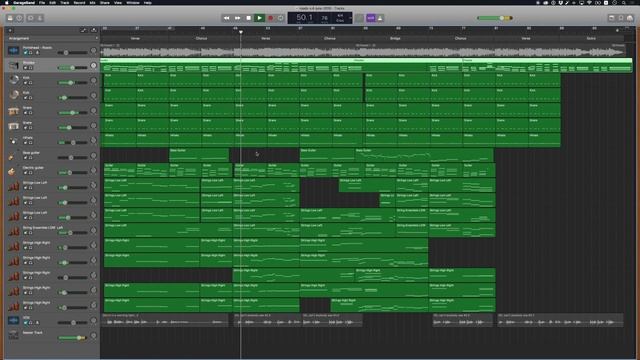Screen dimensions: 640x360
Task: Fast-forward the project
Action: pos(238,18)
